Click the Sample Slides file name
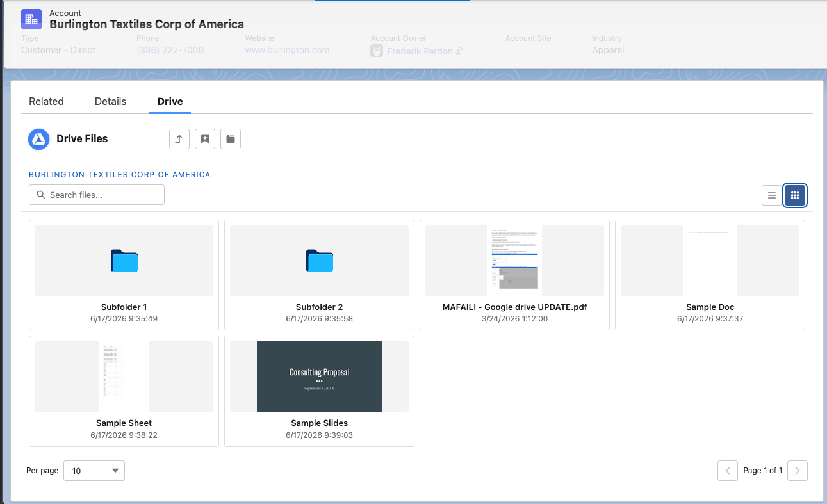 320,423
